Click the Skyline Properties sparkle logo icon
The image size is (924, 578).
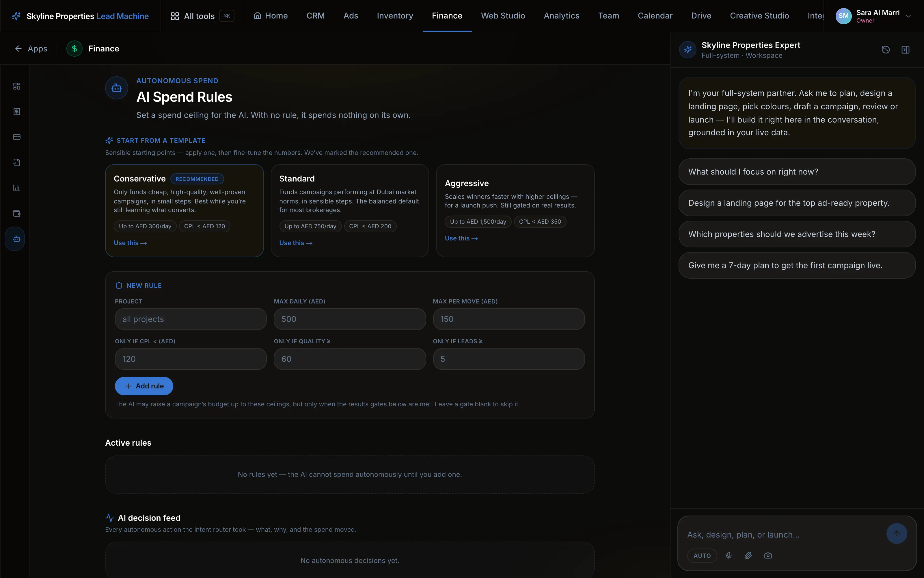click(x=16, y=16)
